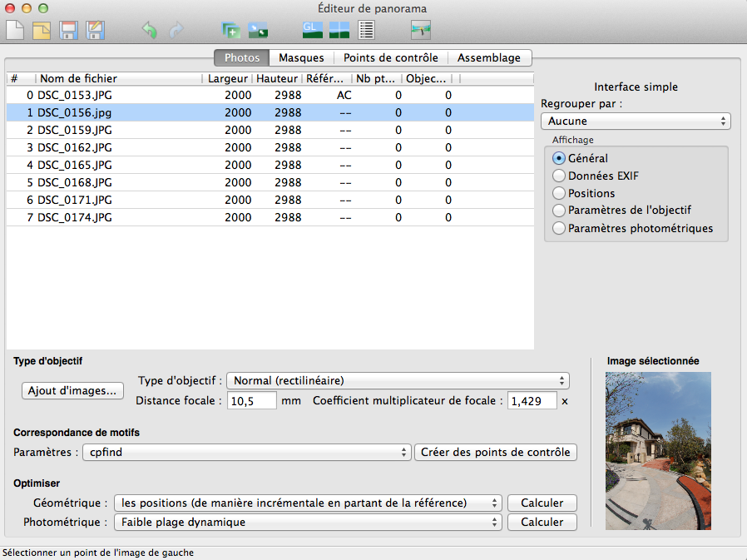This screenshot has width=747, height=560.
Task: Select the Données EXIF display option
Action: (560, 176)
